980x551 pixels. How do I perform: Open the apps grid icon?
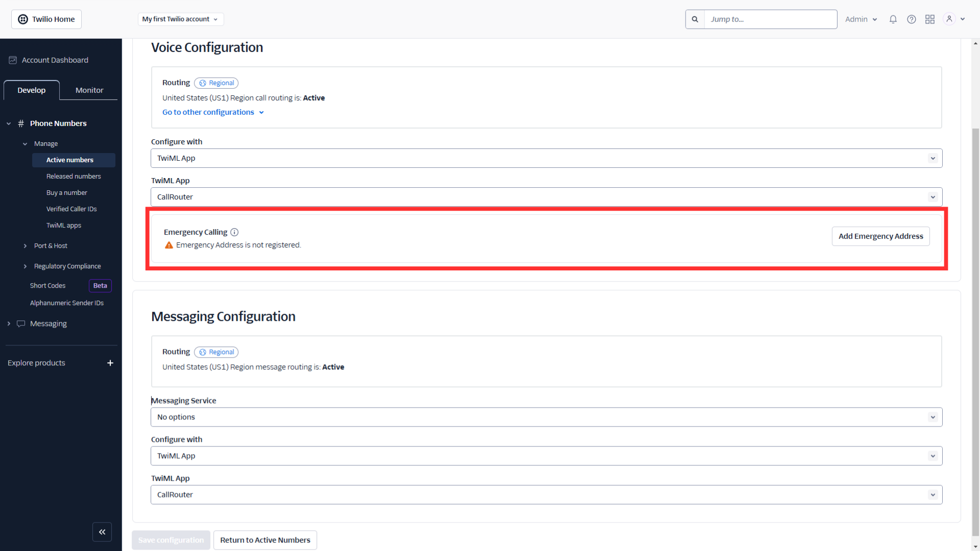(930, 19)
